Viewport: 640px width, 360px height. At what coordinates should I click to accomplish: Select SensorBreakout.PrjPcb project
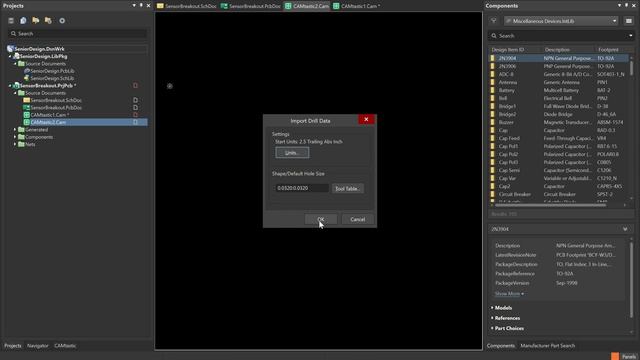tap(48, 86)
